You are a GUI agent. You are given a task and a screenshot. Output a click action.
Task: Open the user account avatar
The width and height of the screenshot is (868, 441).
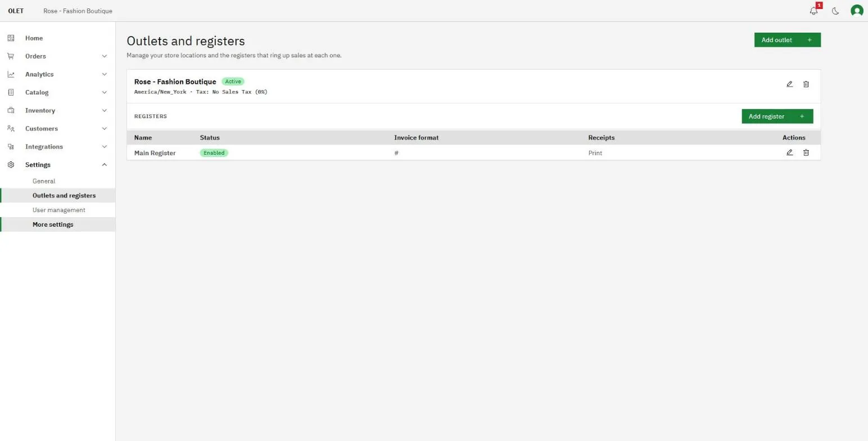coord(857,11)
